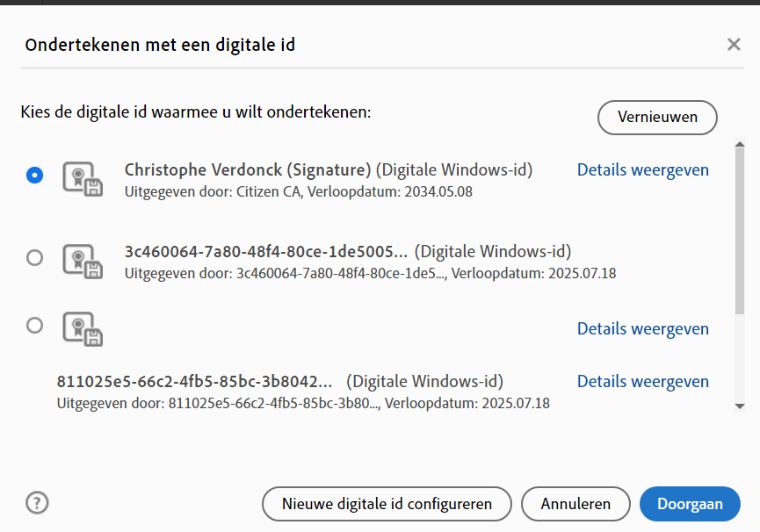
Task: Open the help question mark icon
Action: click(37, 503)
